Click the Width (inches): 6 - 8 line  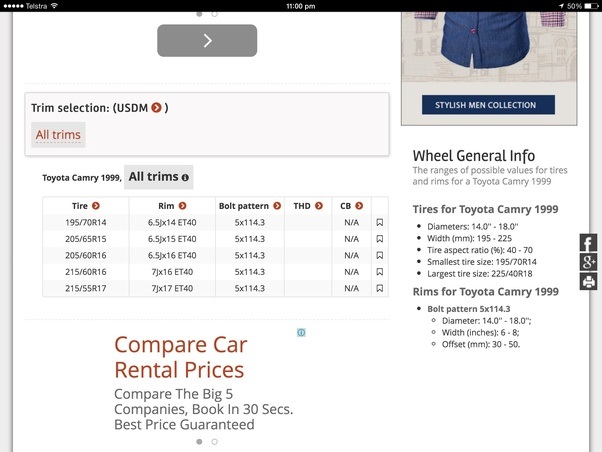[481, 333]
